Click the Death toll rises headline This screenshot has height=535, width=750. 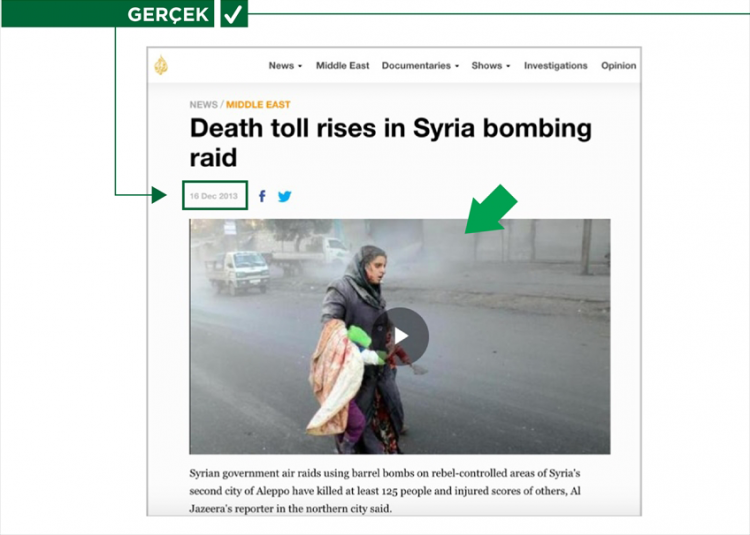tap(390, 142)
